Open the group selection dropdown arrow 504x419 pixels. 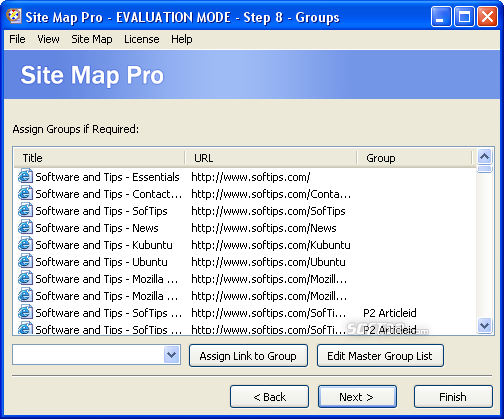tap(172, 355)
